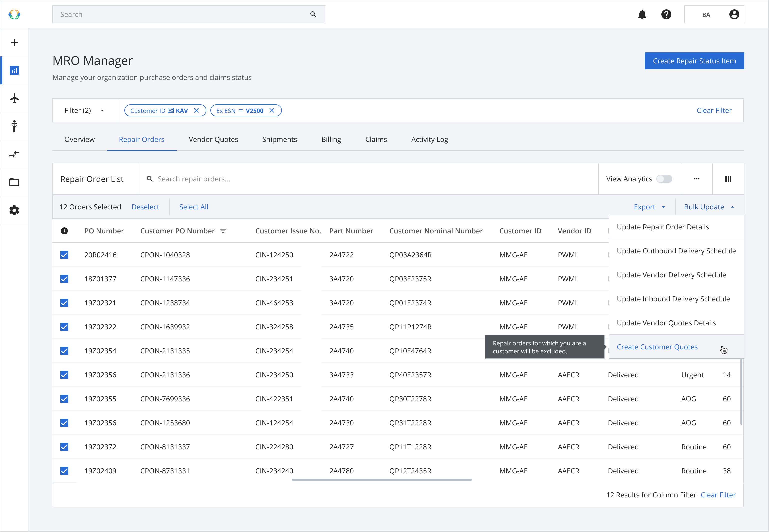Click the Vendor ID column header
Image resolution: width=769 pixels, height=532 pixels.
[574, 231]
